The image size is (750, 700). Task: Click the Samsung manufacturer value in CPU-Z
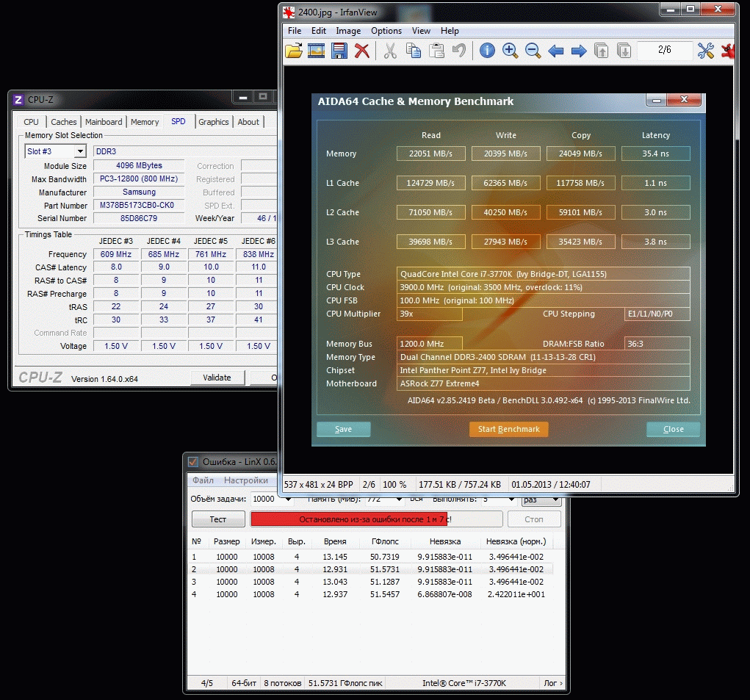(x=139, y=192)
